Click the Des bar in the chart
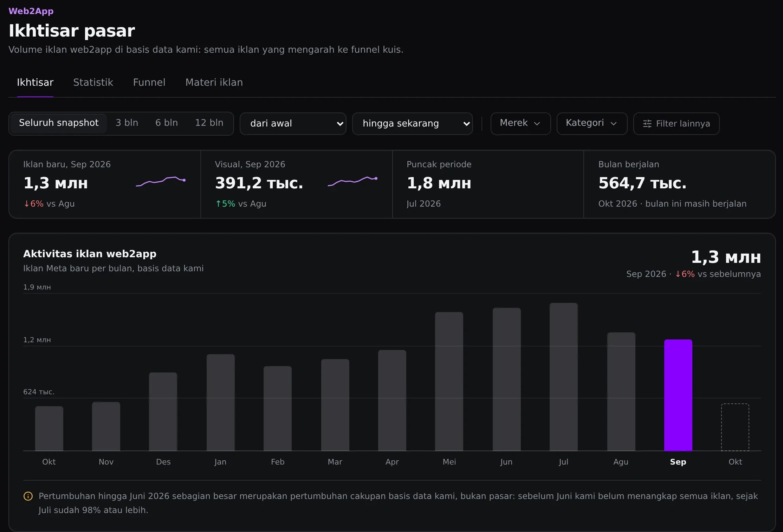The image size is (783, 532). pyautogui.click(x=163, y=412)
